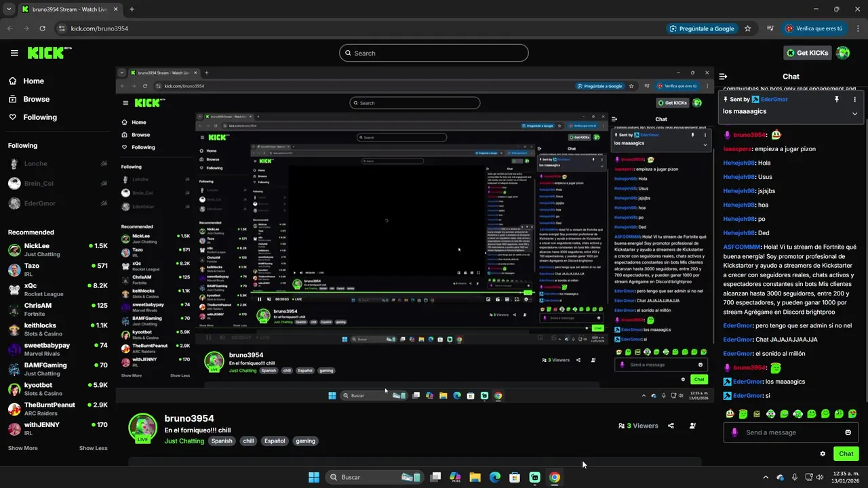Open the emoji picker in message box
Image resolution: width=868 pixels, height=488 pixels.
[x=848, y=432]
